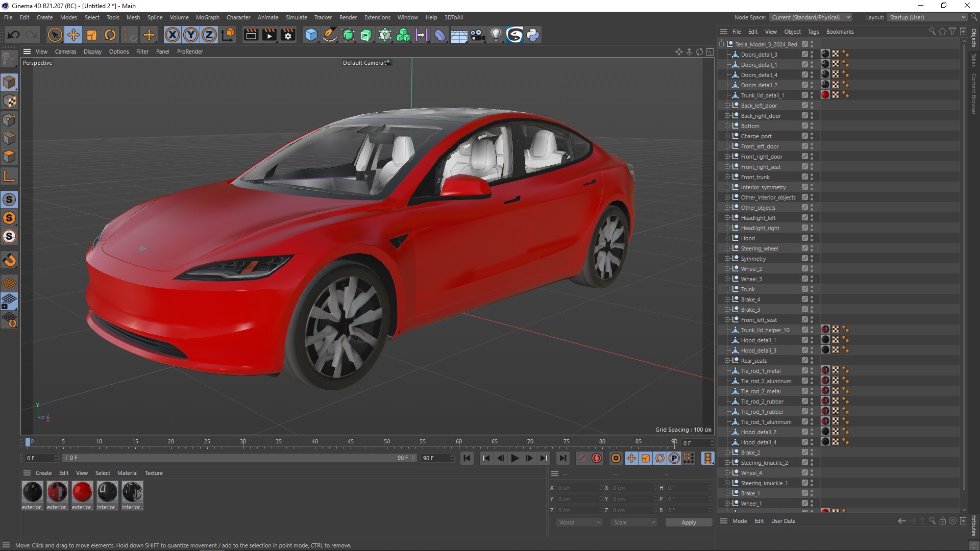Add a Floor environment object
The image size is (980, 551).
[x=459, y=35]
